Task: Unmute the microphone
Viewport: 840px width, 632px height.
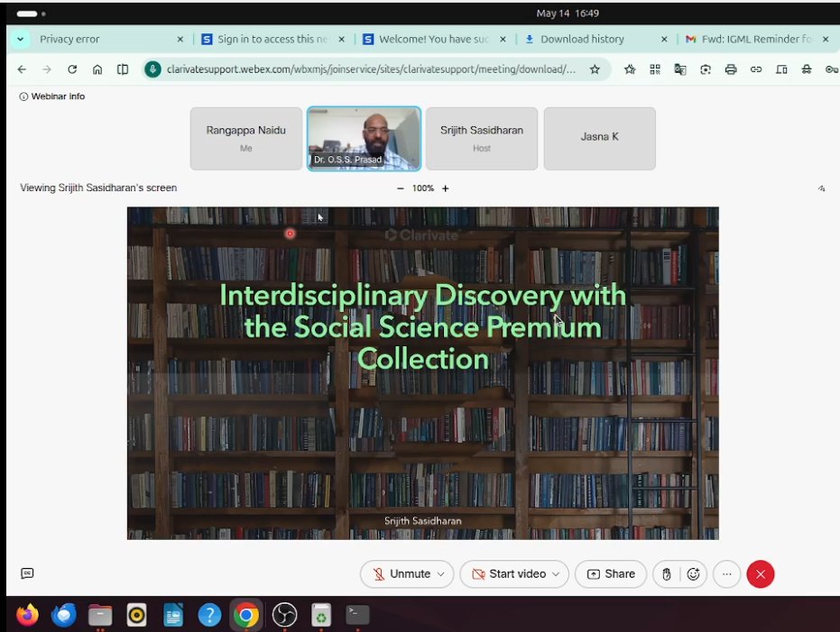Action: [402, 573]
